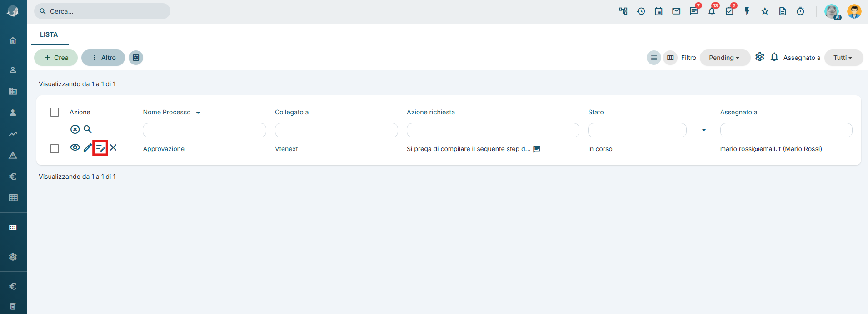Image resolution: width=868 pixels, height=314 pixels.
Task: Focus the Collegato a filter input
Action: point(336,130)
